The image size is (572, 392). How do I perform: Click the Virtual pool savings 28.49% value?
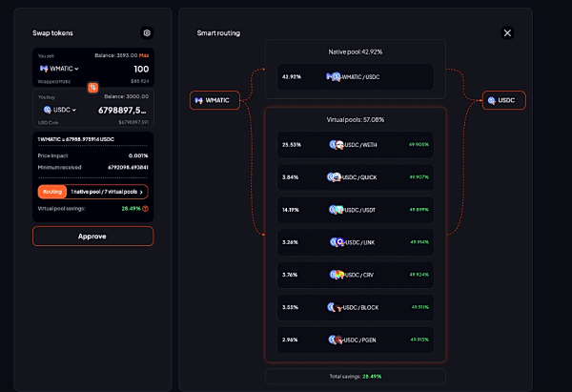click(131, 209)
